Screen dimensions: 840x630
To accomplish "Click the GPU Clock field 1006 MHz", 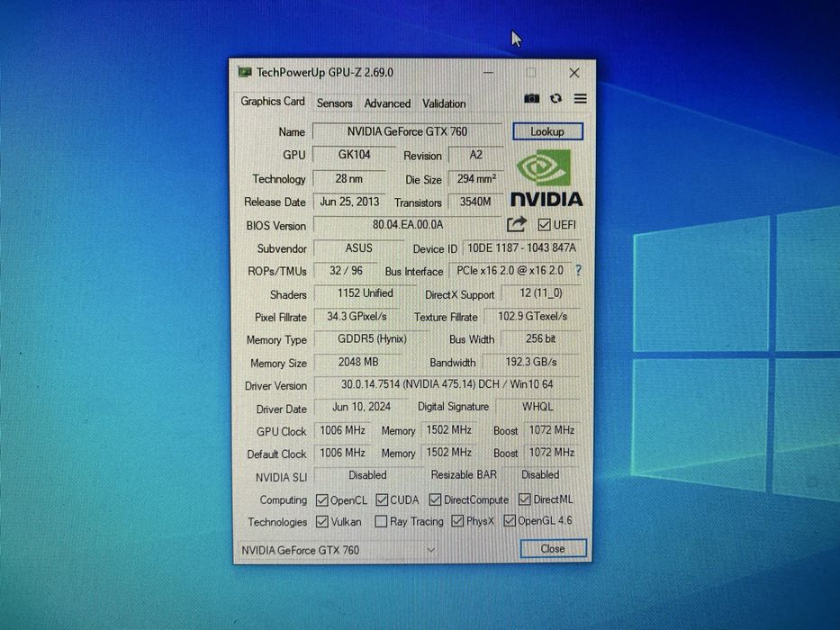I will tap(342, 431).
